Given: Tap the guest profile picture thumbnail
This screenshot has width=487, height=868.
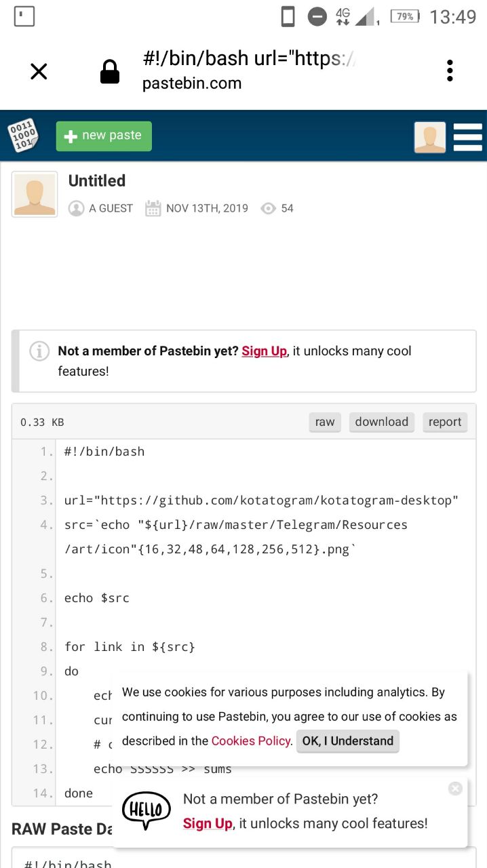Looking at the screenshot, I should click(35, 195).
